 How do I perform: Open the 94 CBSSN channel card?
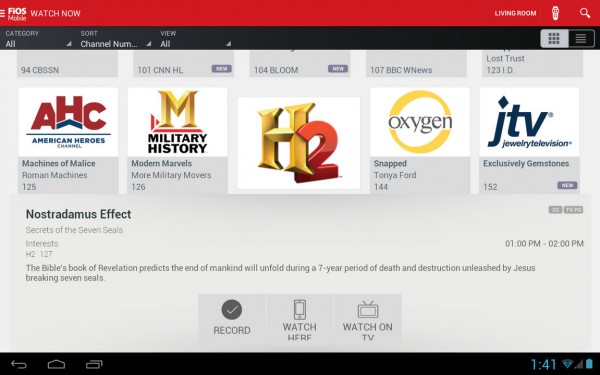67,64
